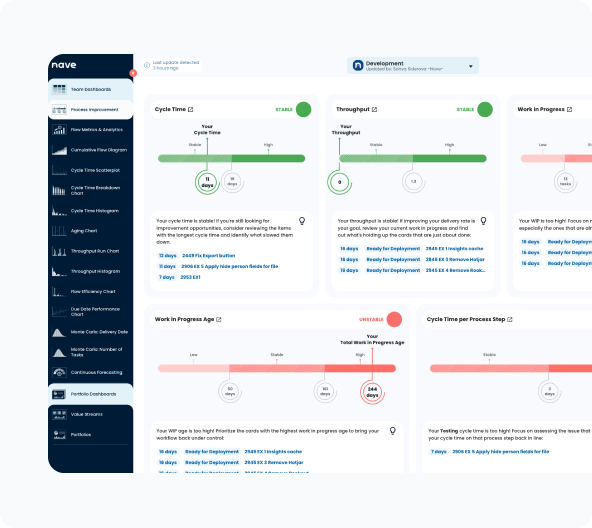Open Throughput external link icon
Viewport: 592px width, 528px height.
tap(374, 110)
